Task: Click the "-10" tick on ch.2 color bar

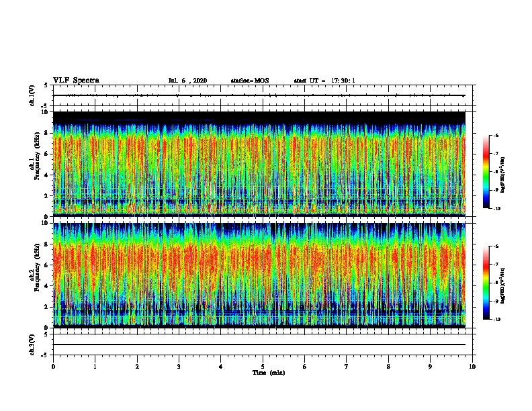Action: tap(496, 320)
